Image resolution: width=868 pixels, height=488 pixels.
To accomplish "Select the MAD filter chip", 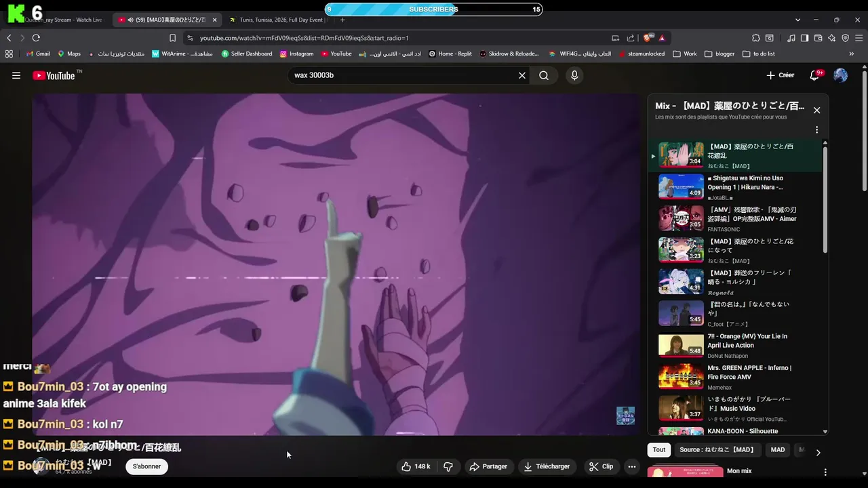I will [x=778, y=449].
